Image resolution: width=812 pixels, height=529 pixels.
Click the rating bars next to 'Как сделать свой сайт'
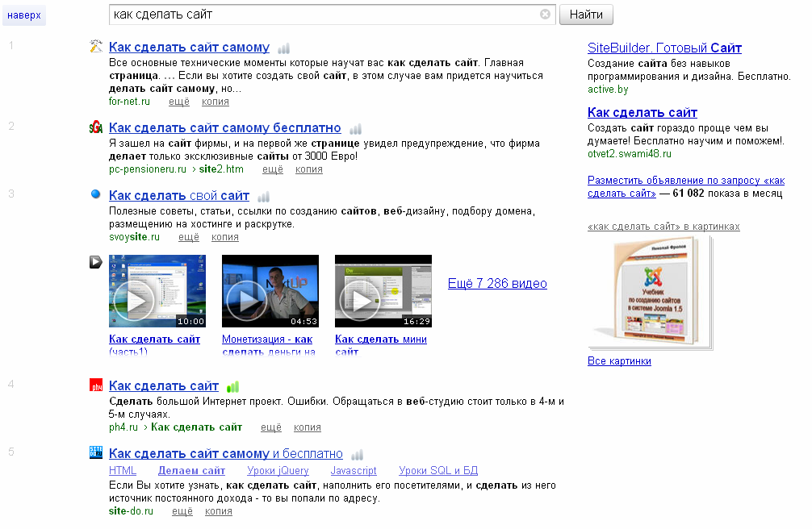coord(264,197)
